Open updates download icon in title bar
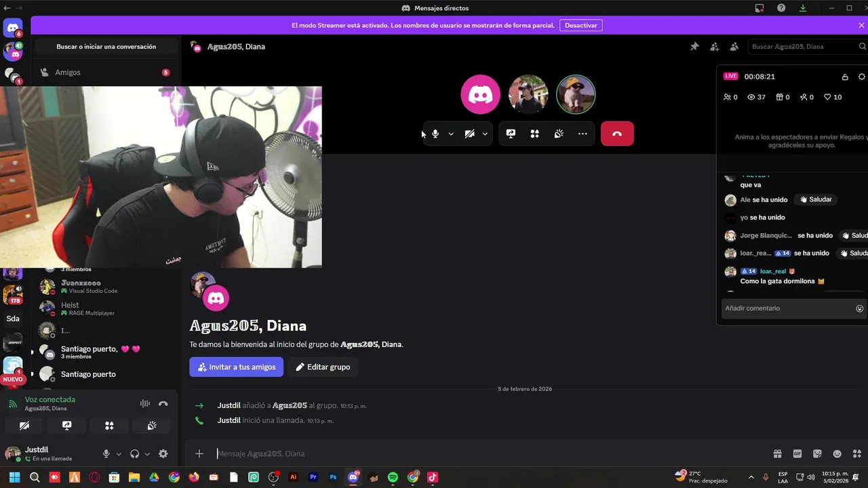This screenshot has height=488, width=868. (803, 8)
